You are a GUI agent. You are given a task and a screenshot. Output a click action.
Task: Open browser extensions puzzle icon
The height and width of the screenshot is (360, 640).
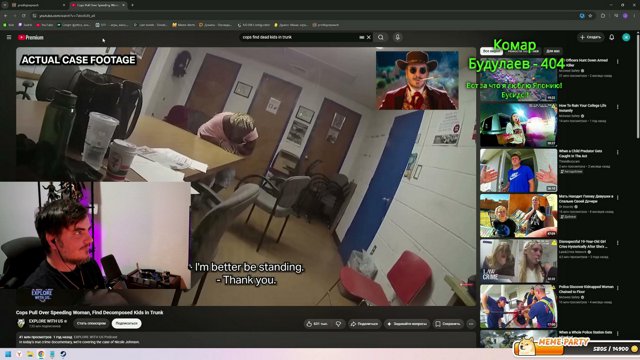(603, 16)
